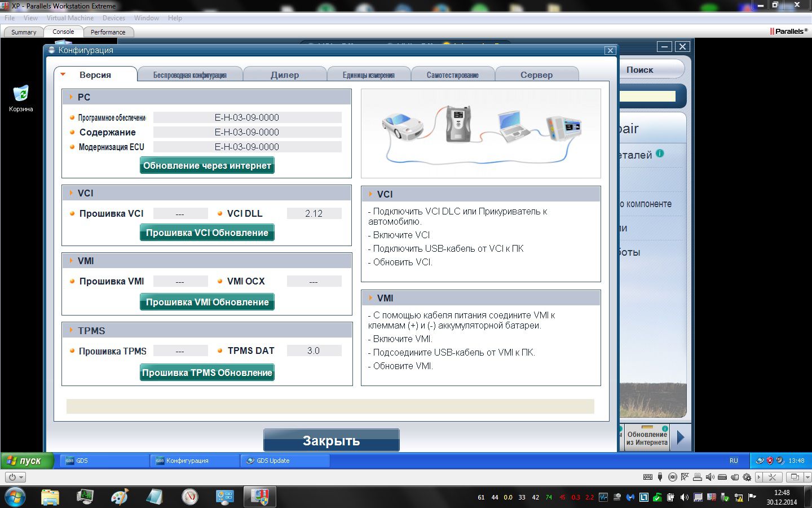Image resolution: width=812 pixels, height=508 pixels.
Task: Click the Action Center flag tray icon
Action: 752,497
